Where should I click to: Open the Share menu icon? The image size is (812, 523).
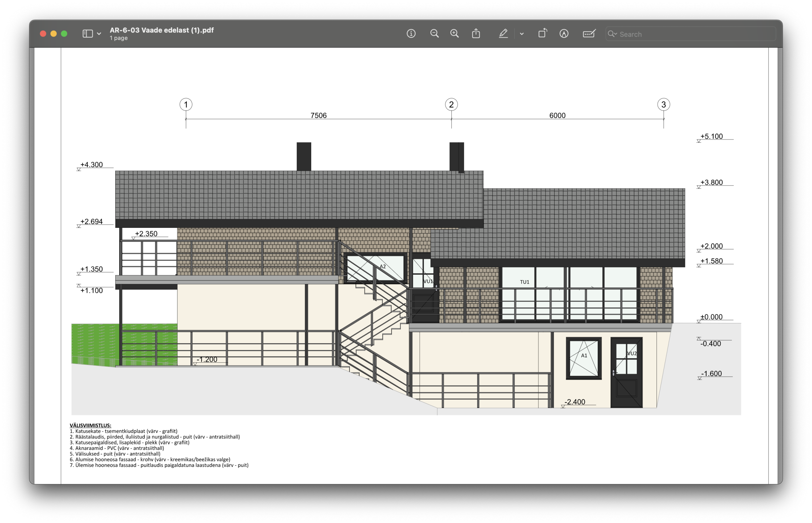coord(476,33)
